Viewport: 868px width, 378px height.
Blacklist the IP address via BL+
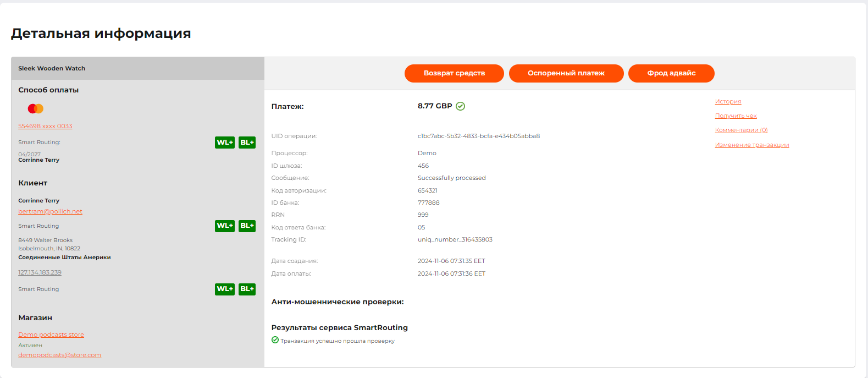click(x=247, y=289)
